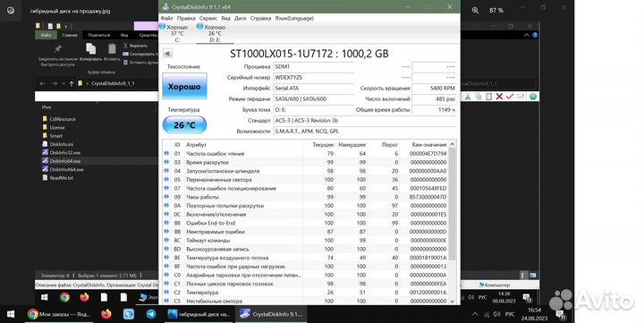Screen dimensions: 644x323
Task: Select the Частота ошибок чтения attribute row
Action: (x=305, y=153)
